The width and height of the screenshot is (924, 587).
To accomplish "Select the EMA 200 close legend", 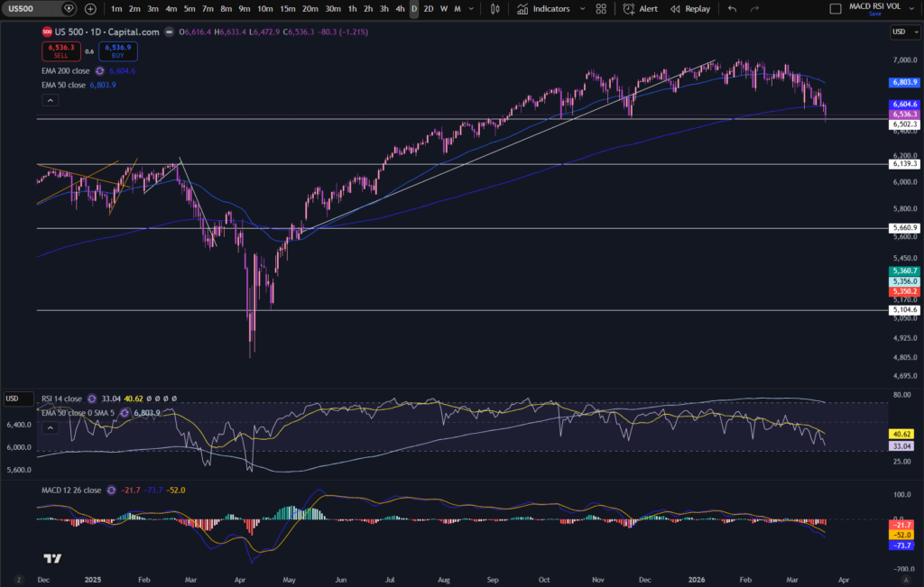I will pyautogui.click(x=65, y=70).
